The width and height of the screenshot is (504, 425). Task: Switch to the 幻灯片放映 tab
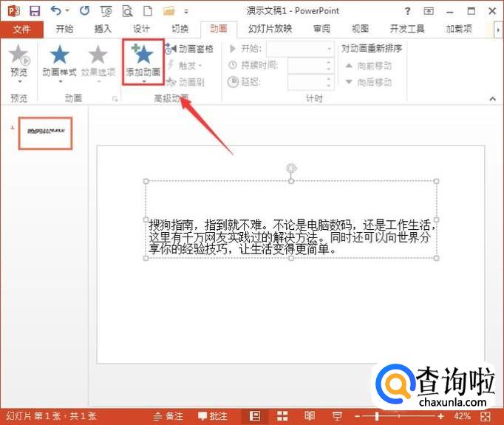270,29
